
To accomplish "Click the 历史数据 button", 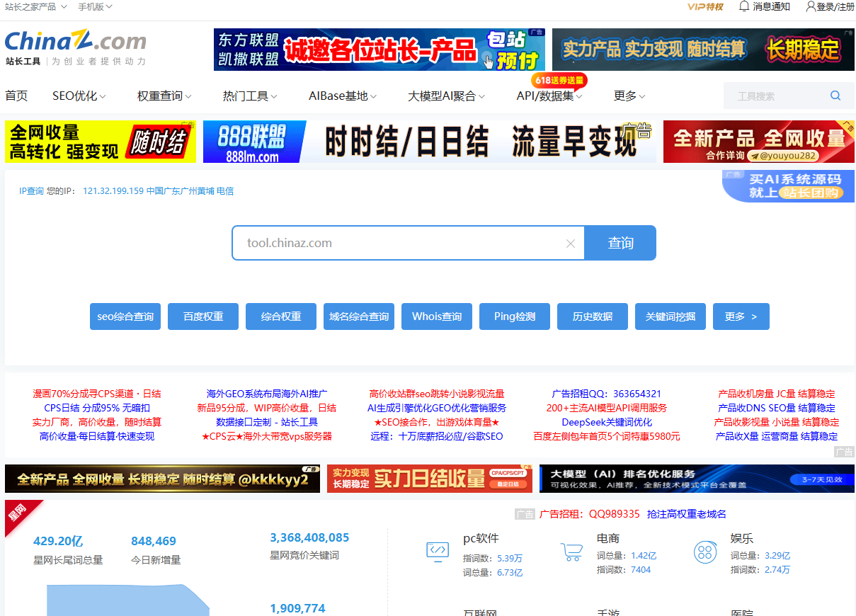I will pyautogui.click(x=593, y=316).
